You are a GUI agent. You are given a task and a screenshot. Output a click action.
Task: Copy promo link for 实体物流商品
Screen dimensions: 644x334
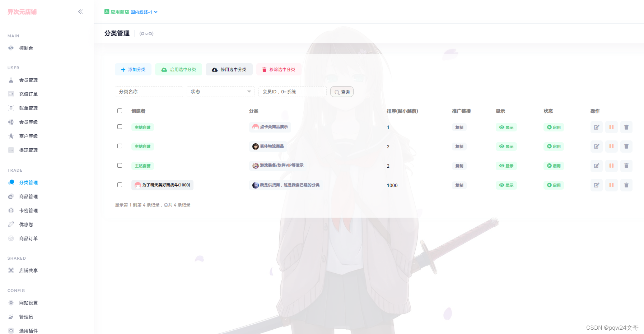459,146
